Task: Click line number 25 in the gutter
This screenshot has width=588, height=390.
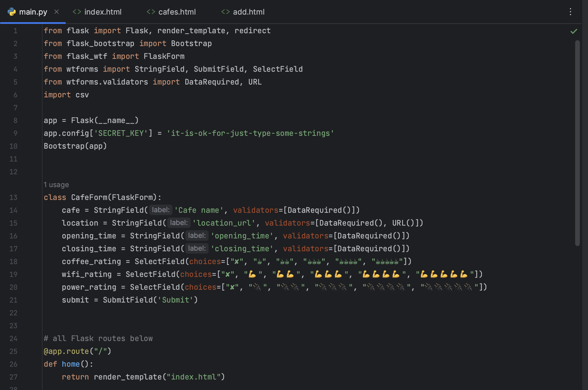Action: [13, 352]
